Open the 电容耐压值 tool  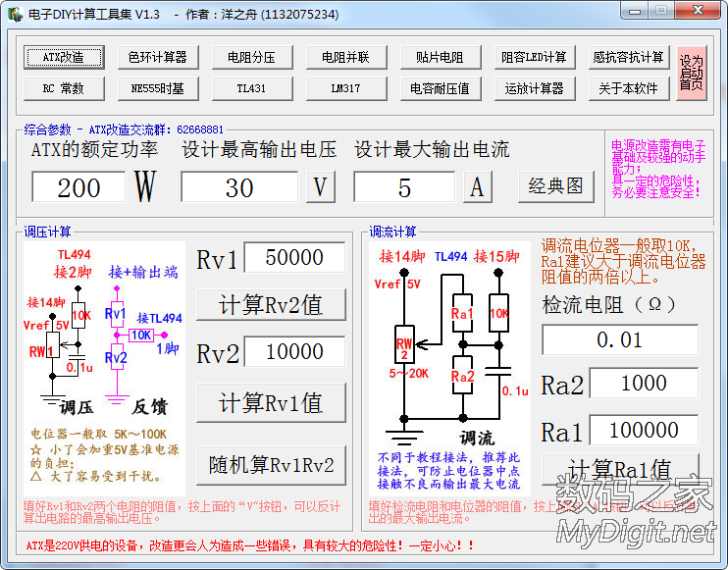[441, 88]
